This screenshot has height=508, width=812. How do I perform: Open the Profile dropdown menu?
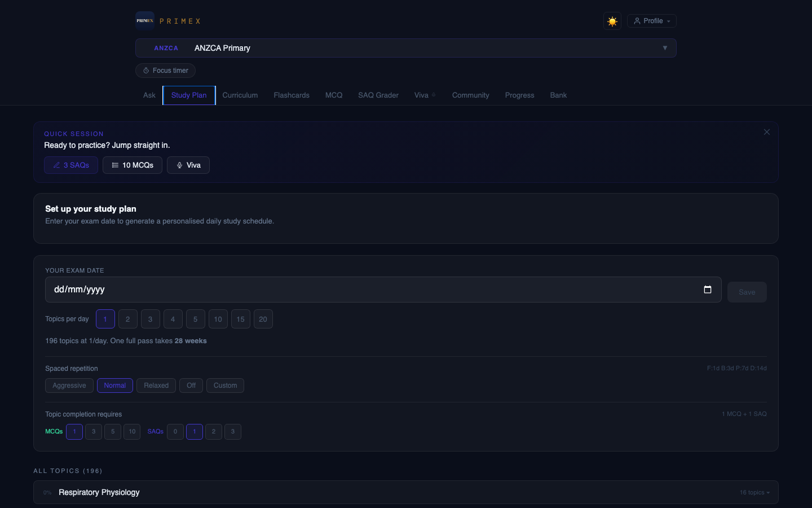pos(652,21)
